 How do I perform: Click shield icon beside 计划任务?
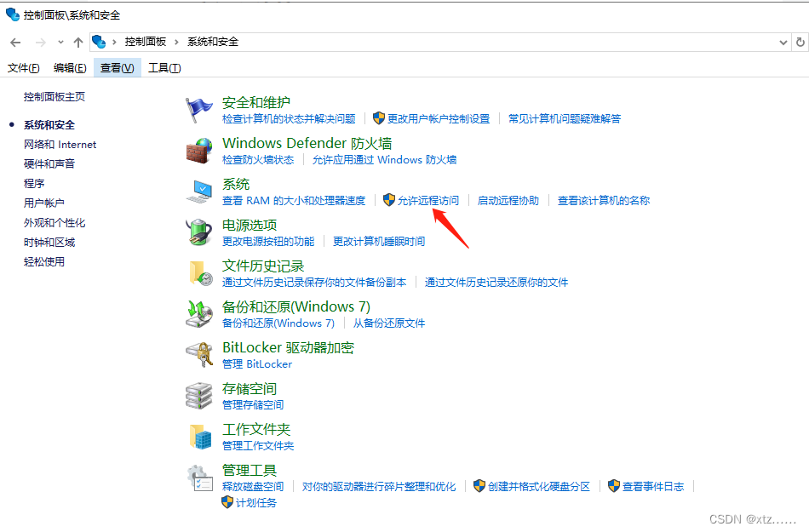pos(227,502)
